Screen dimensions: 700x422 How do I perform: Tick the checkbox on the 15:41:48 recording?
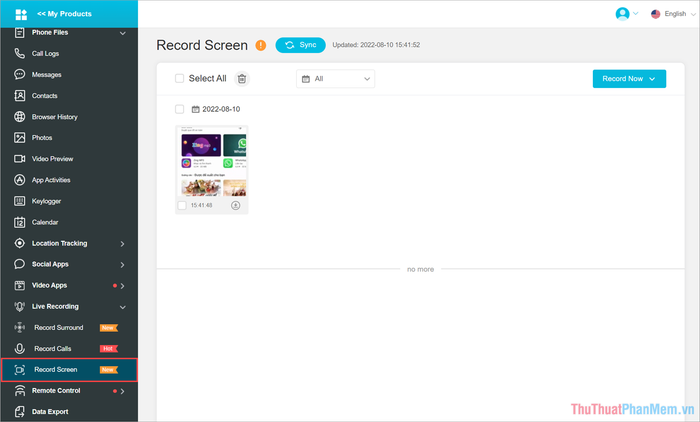click(x=182, y=205)
